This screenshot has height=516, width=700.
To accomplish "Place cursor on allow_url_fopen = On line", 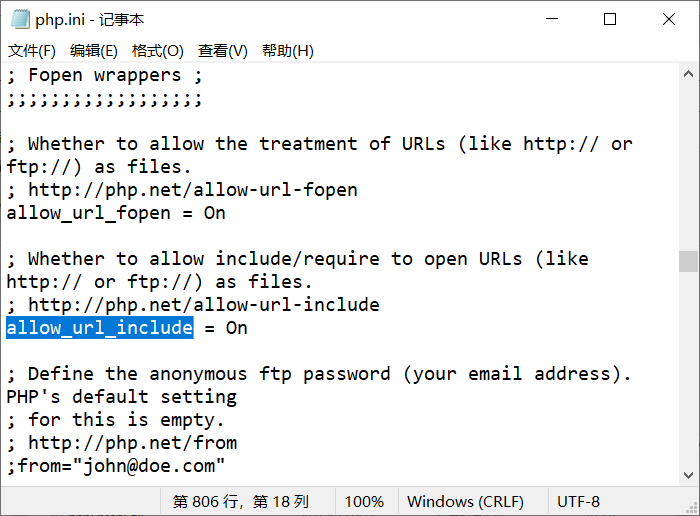I will [116, 213].
